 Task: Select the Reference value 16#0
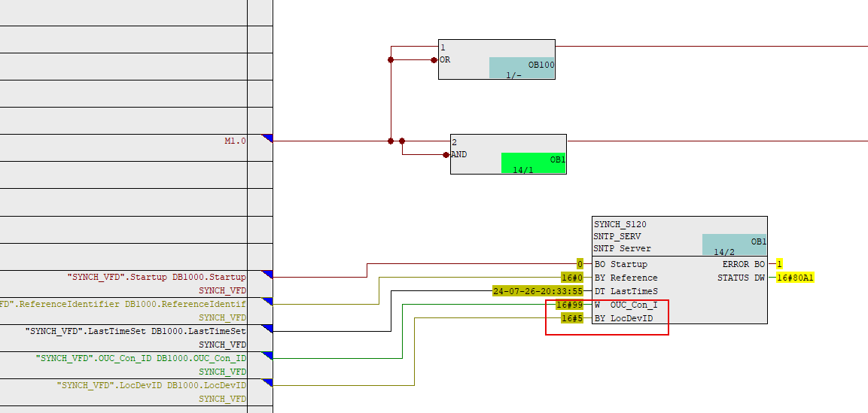573,278
